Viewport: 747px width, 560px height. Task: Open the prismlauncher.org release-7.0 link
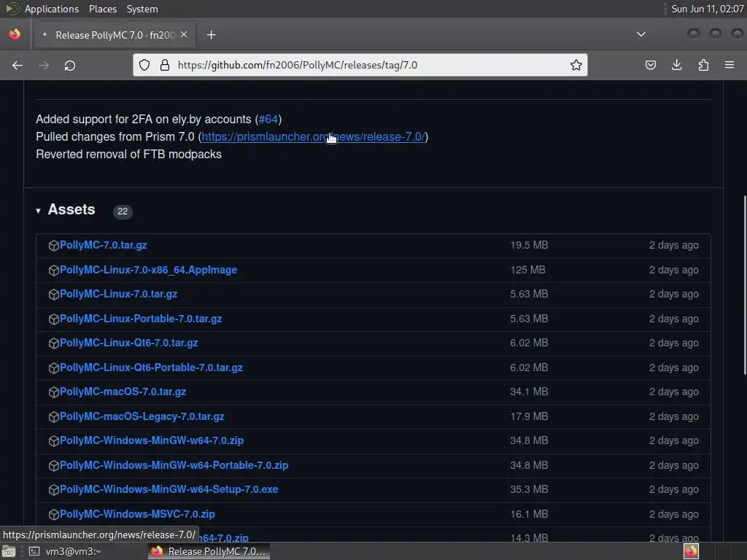313,136
